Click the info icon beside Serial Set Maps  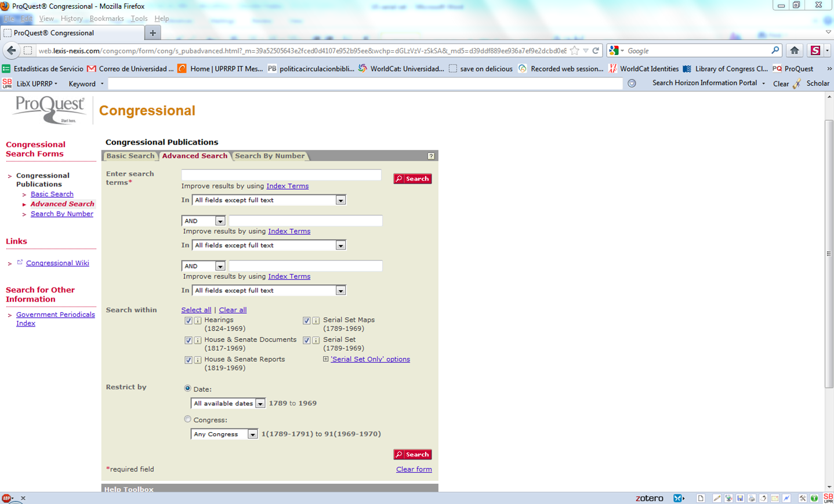point(316,321)
